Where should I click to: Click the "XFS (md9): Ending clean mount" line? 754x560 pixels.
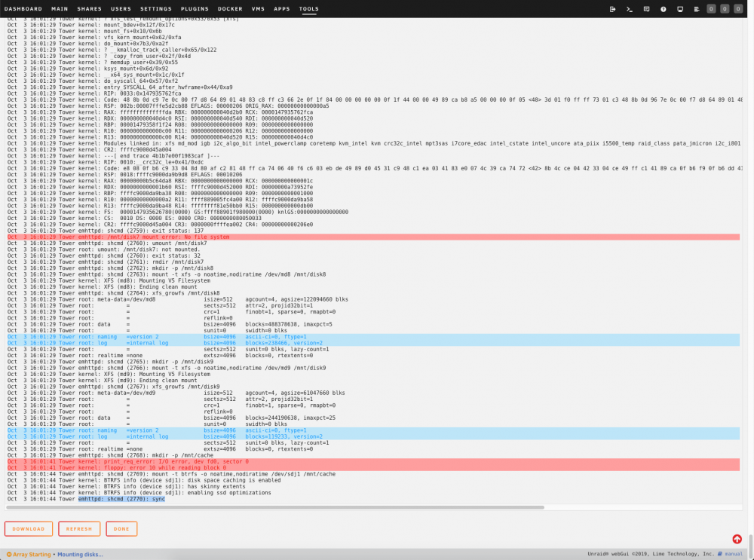pos(102,380)
